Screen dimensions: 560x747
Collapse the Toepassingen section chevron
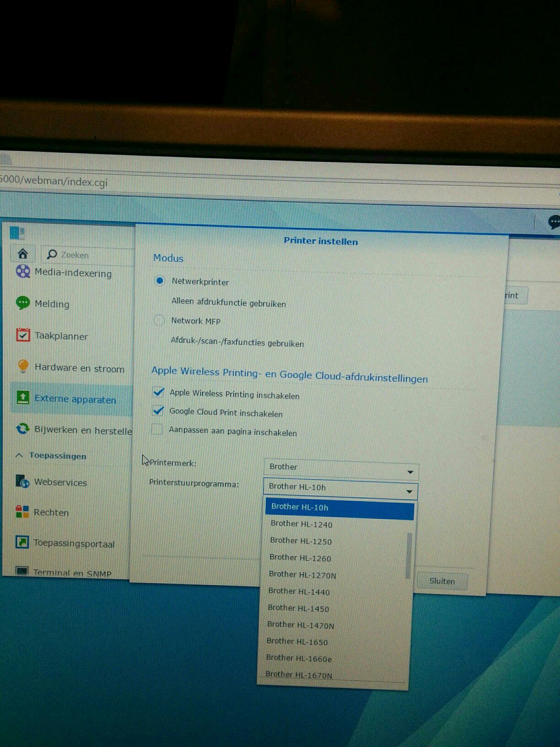tap(19, 455)
